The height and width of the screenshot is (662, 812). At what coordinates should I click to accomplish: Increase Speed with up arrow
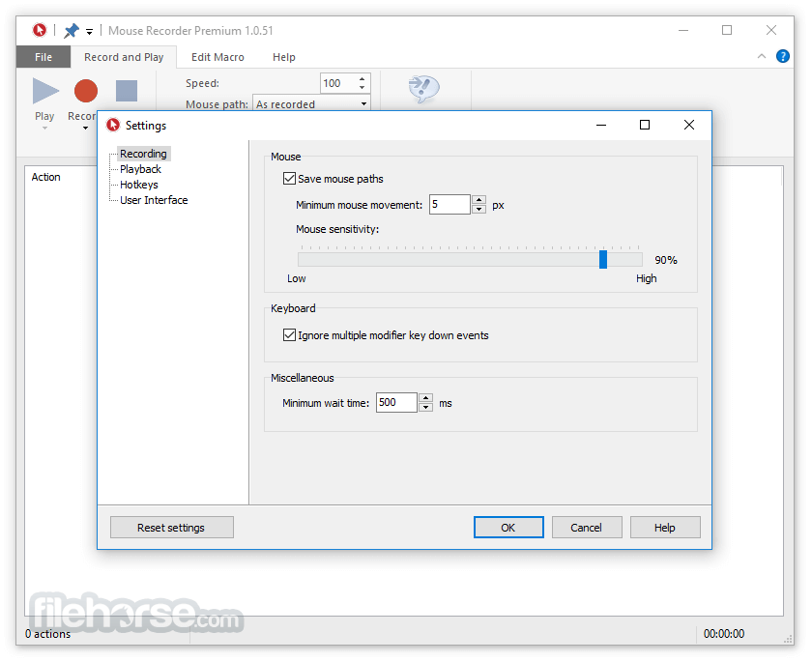[362, 78]
